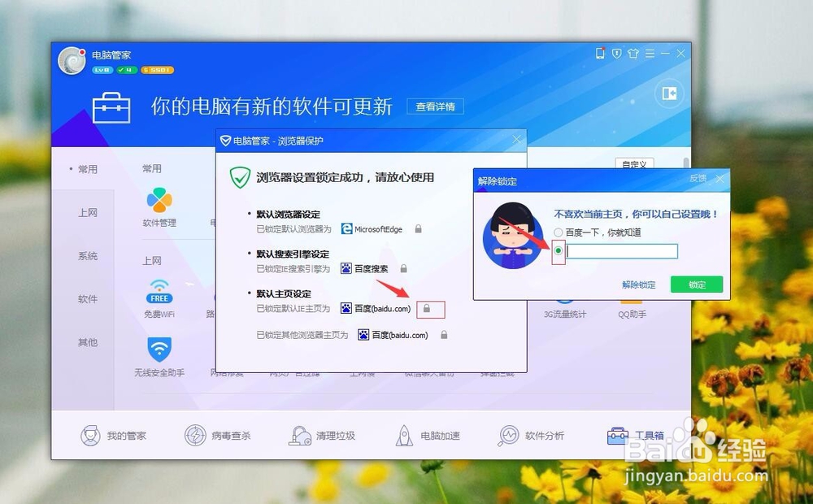Click the Lv8 level badge

click(x=102, y=70)
